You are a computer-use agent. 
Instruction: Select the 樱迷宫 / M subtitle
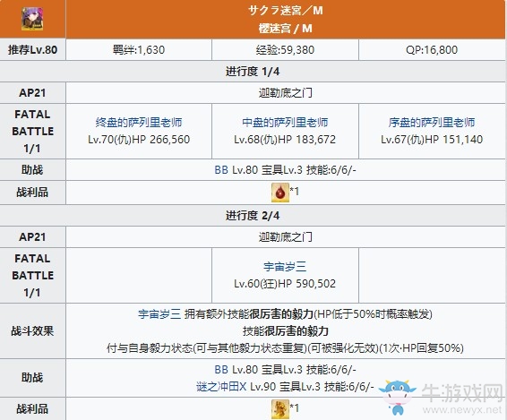pos(285,29)
